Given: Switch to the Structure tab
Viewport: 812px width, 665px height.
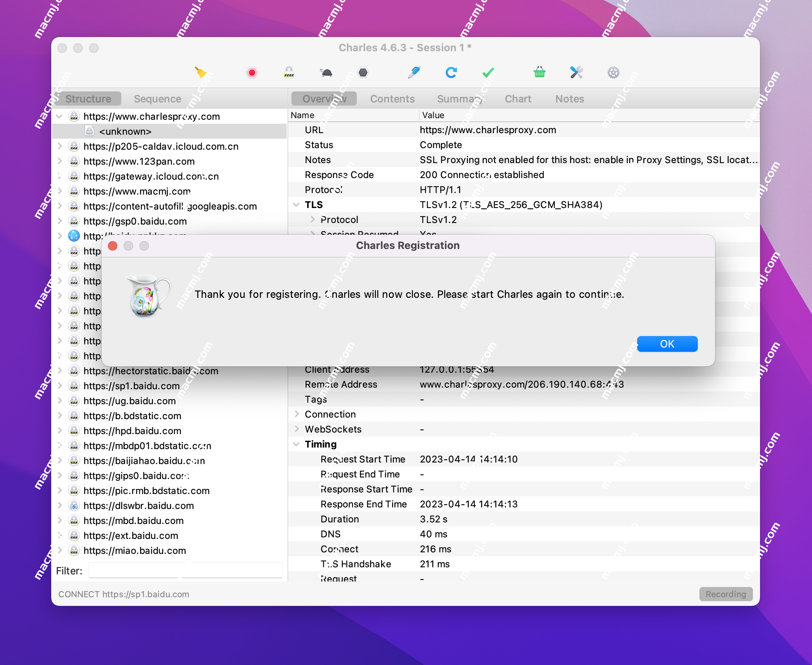Looking at the screenshot, I should click(88, 98).
